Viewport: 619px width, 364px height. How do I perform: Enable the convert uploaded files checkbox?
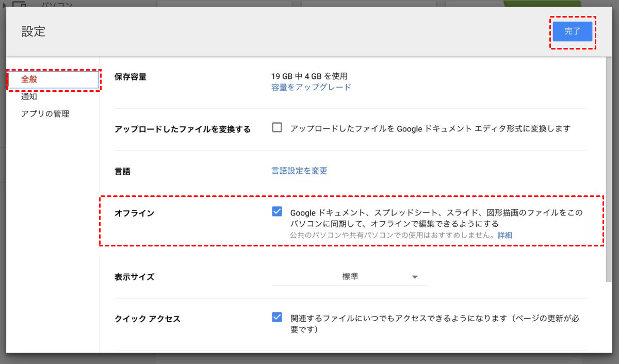(x=277, y=128)
